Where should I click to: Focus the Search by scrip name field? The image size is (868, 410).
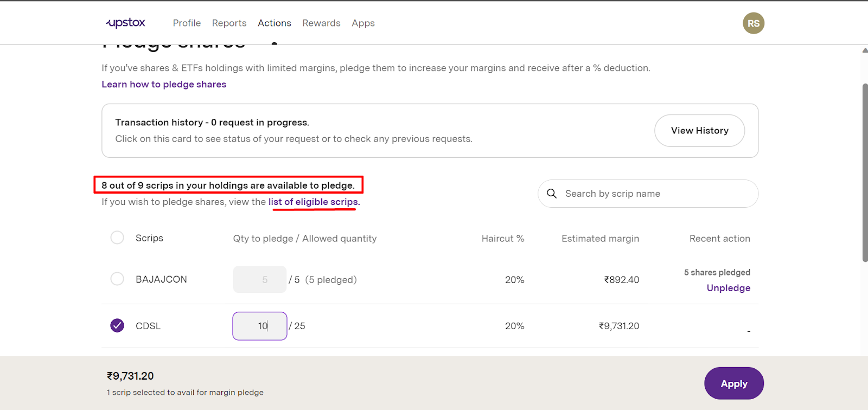648,194
